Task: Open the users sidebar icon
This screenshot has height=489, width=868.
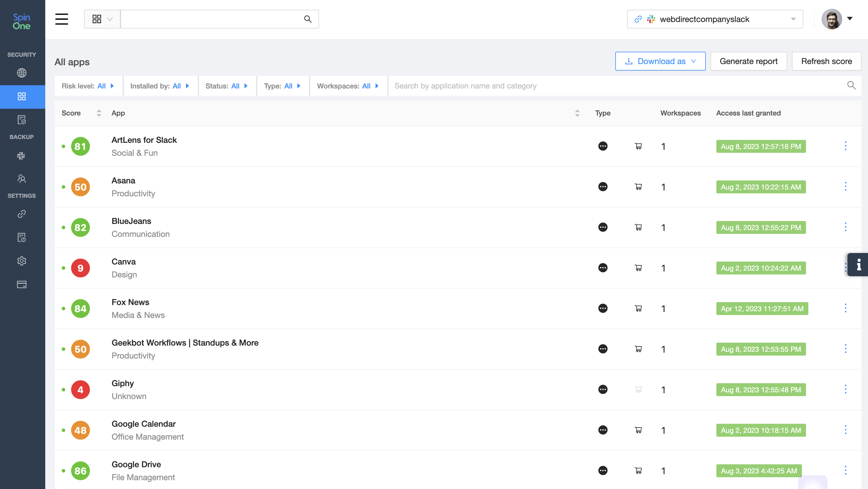Action: click(x=21, y=179)
